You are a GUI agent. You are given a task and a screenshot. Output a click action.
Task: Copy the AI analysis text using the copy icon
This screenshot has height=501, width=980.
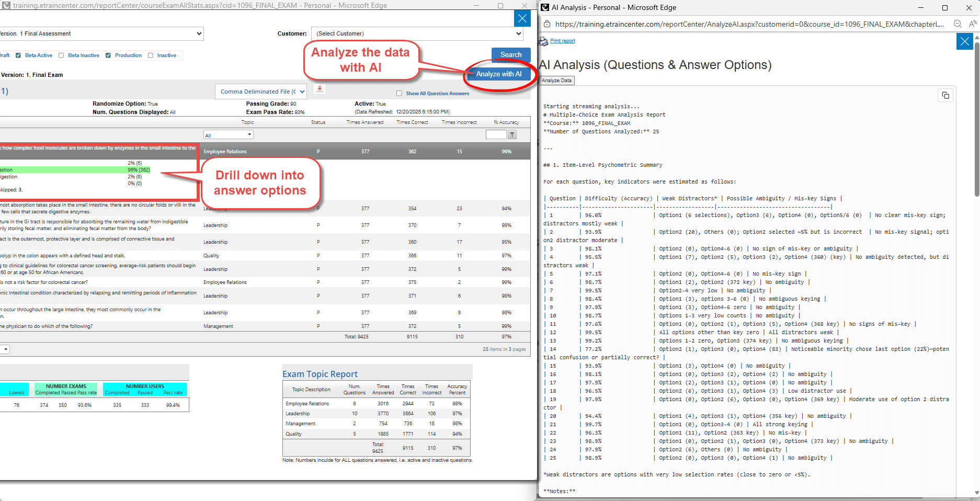[945, 95]
